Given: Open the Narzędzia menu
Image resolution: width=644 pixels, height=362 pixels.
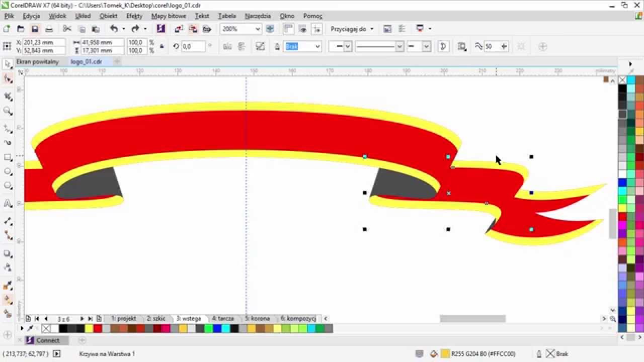Looking at the screenshot, I should coord(258,16).
